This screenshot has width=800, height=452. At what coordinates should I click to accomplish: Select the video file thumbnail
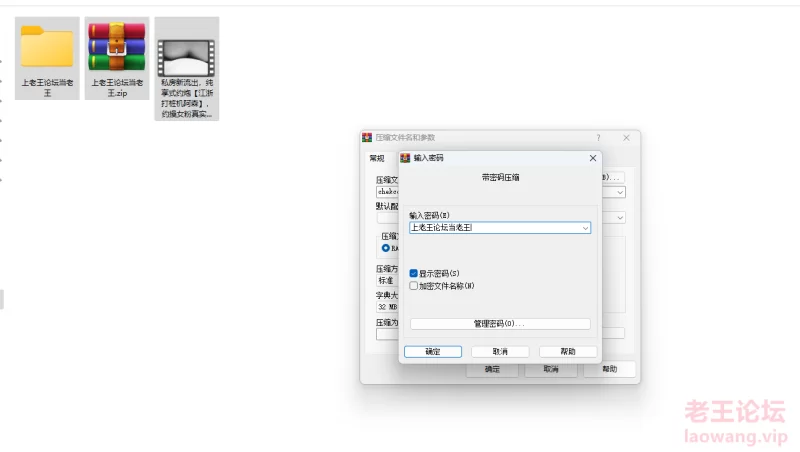tap(186, 58)
